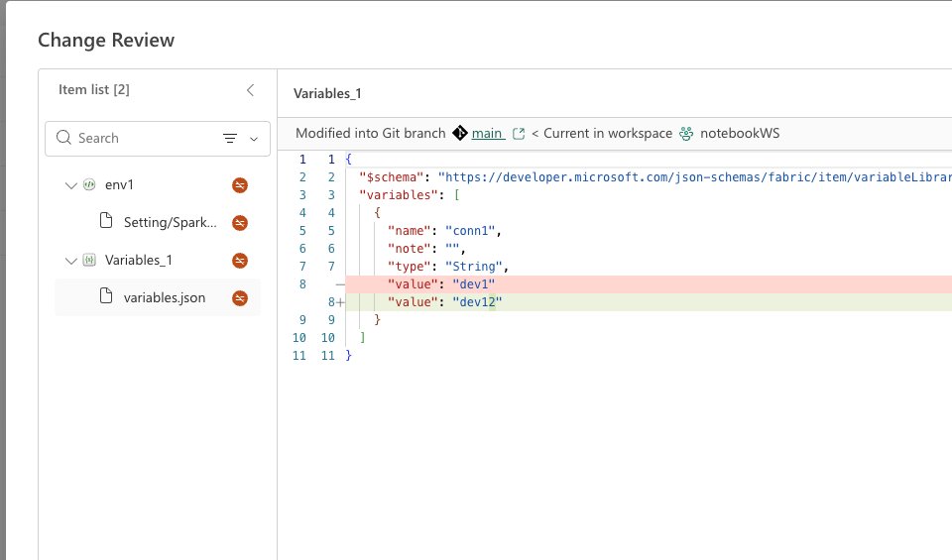The image size is (952, 560).
Task: Click the search magnifier icon
Action: (x=63, y=138)
